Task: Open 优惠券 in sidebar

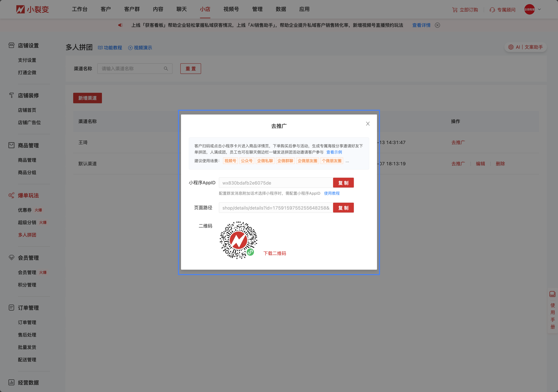Action: coord(25,210)
